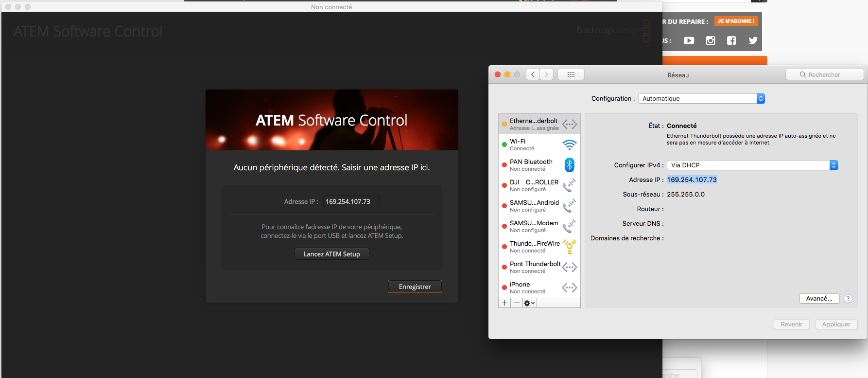Open the Configuration location dropdown
This screenshot has width=868, height=378.
(x=701, y=98)
